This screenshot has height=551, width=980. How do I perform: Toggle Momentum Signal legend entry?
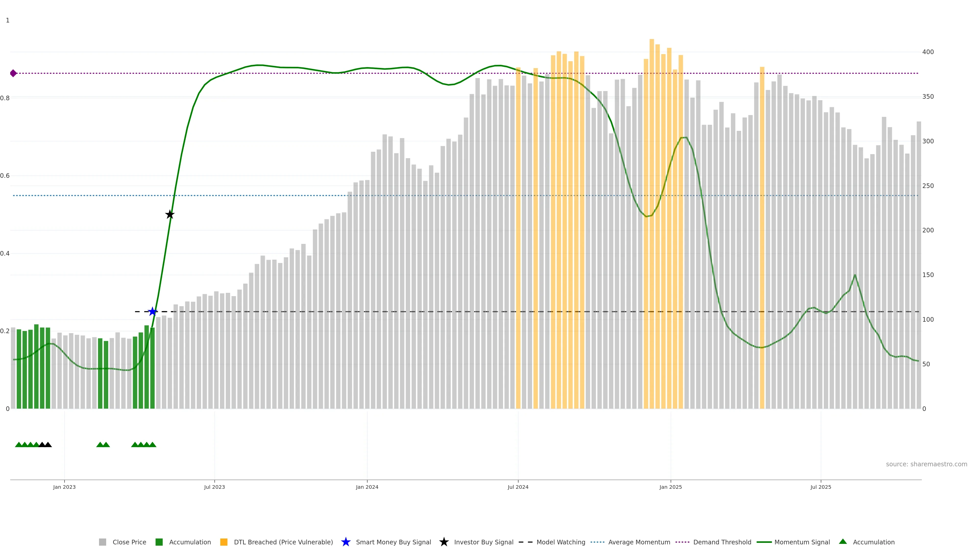[x=802, y=542]
